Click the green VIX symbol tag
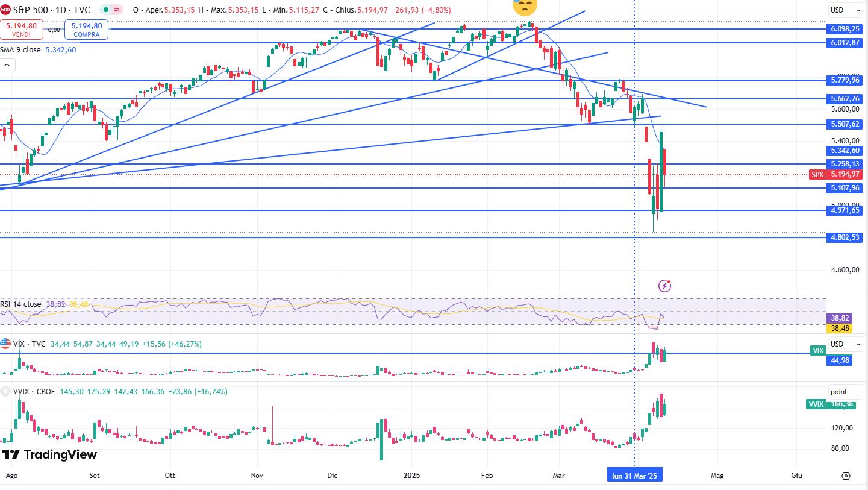This screenshot has width=868, height=490. pos(818,350)
